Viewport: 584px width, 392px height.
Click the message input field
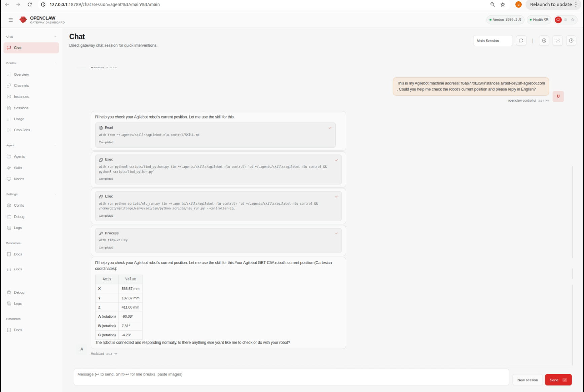[x=291, y=377]
